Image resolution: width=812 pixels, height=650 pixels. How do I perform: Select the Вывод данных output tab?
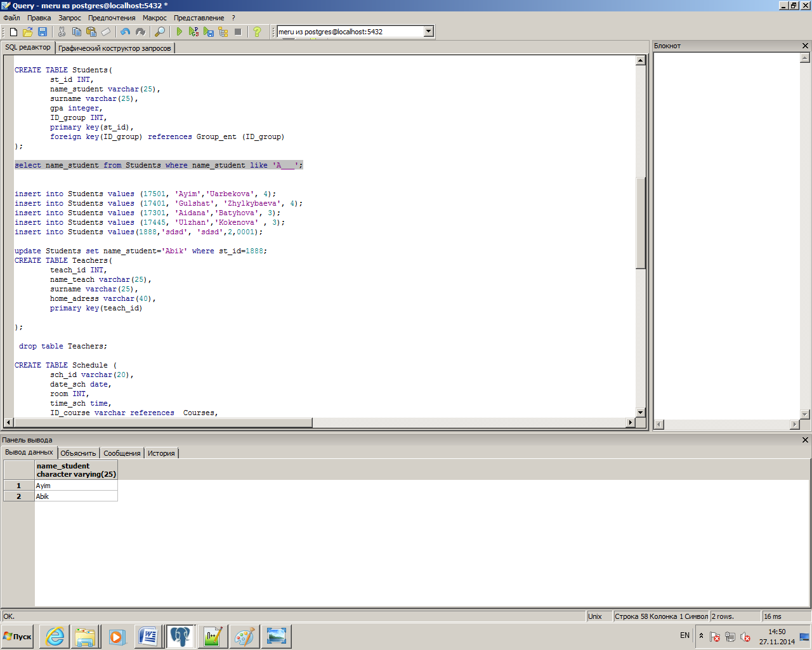tap(29, 453)
